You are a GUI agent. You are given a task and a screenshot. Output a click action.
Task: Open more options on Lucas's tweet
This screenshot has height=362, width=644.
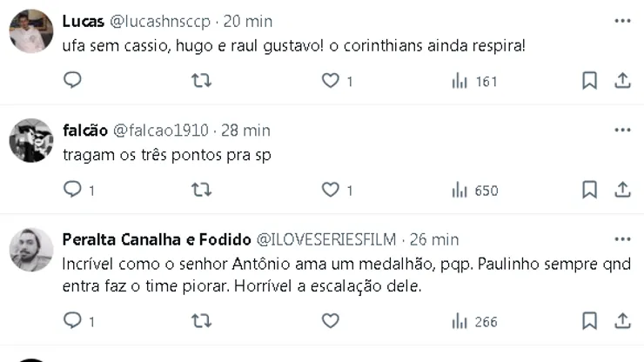click(x=622, y=21)
